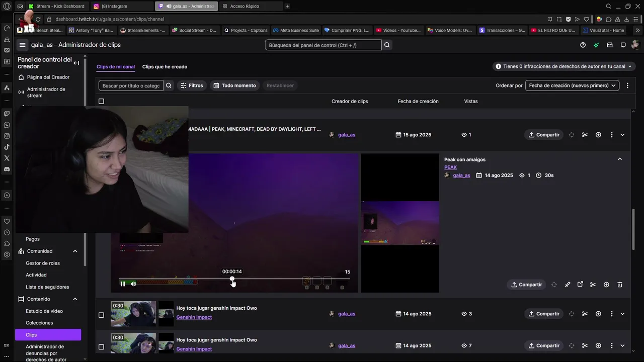Switch to Clips de mi canal tab

[116, 67]
